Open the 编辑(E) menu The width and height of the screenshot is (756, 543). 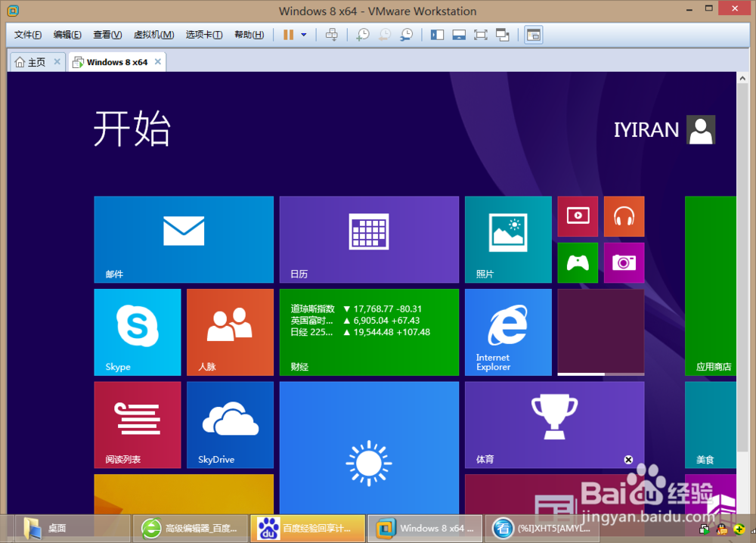(67, 35)
